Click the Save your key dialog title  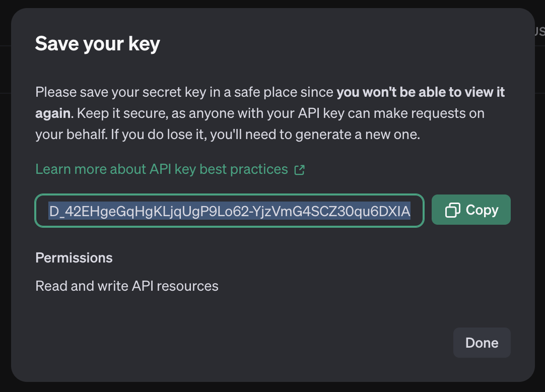[x=97, y=43]
